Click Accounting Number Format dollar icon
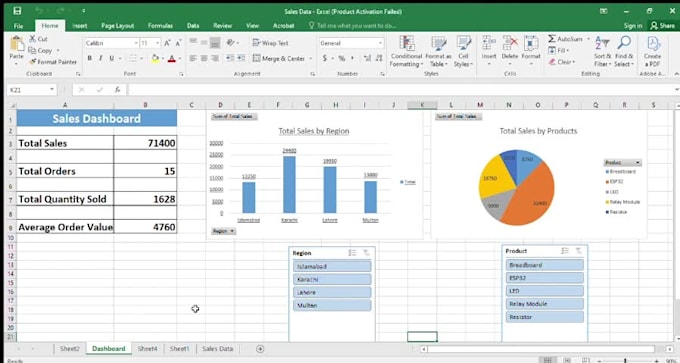 [x=325, y=58]
